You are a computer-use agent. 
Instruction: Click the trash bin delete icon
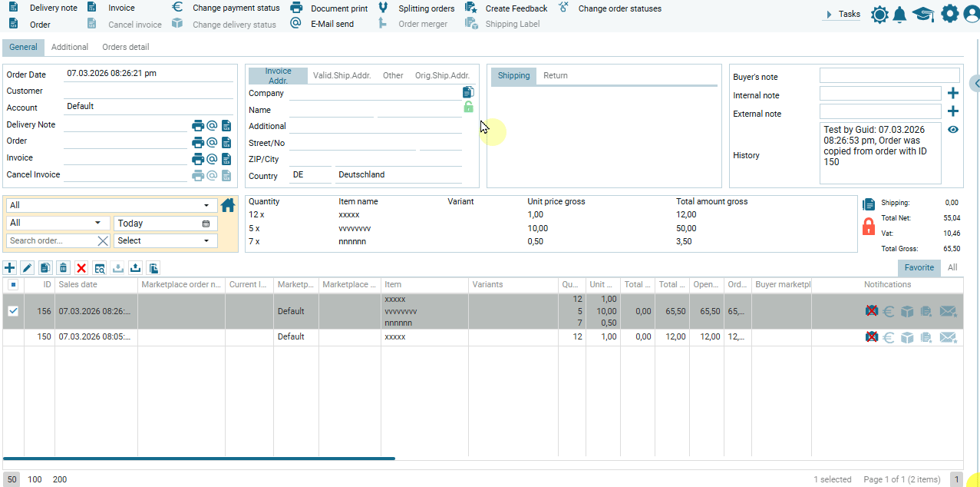click(64, 268)
